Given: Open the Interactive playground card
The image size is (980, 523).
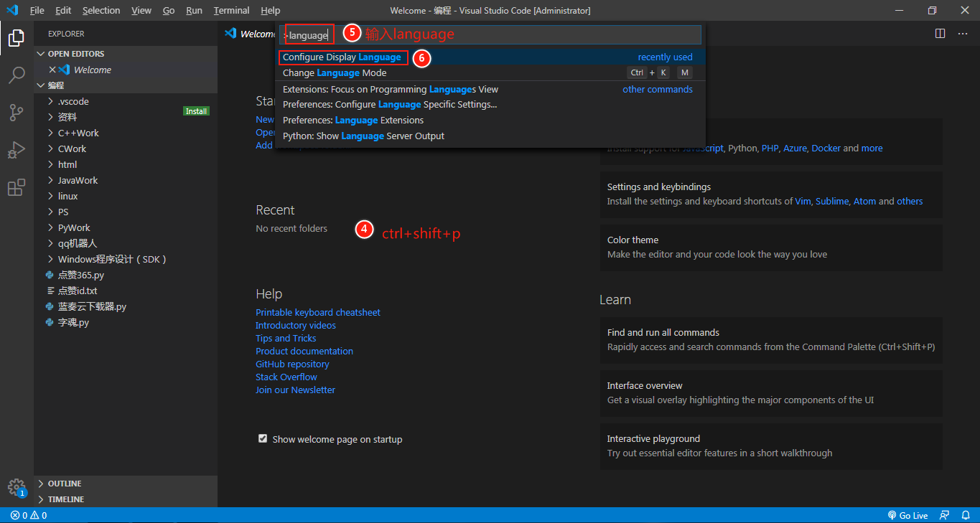Looking at the screenshot, I should coord(771,446).
